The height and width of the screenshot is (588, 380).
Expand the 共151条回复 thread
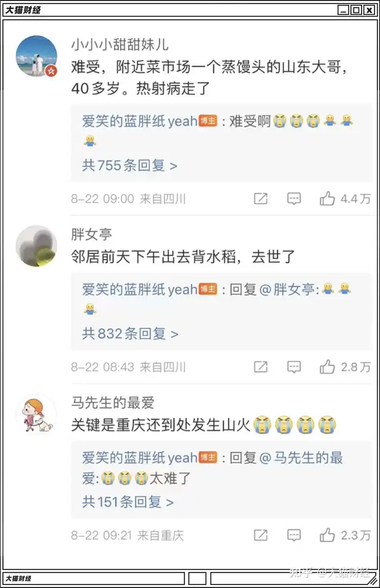(x=128, y=502)
